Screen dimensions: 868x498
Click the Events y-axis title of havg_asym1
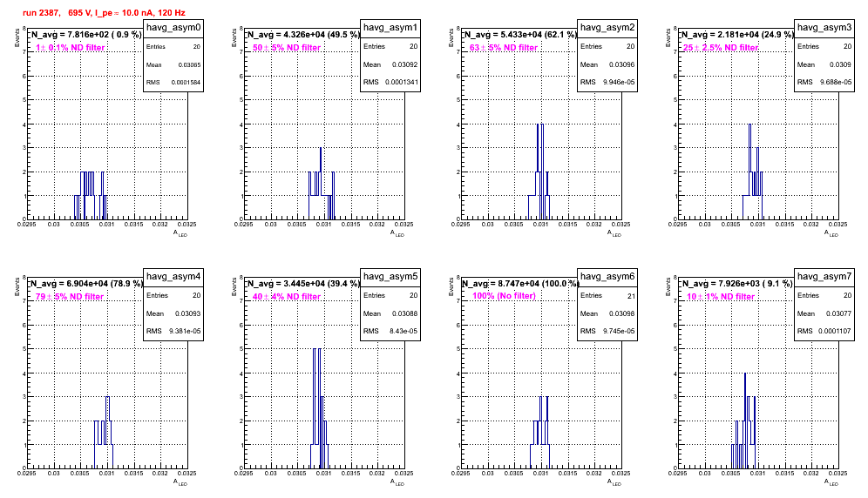point(234,37)
